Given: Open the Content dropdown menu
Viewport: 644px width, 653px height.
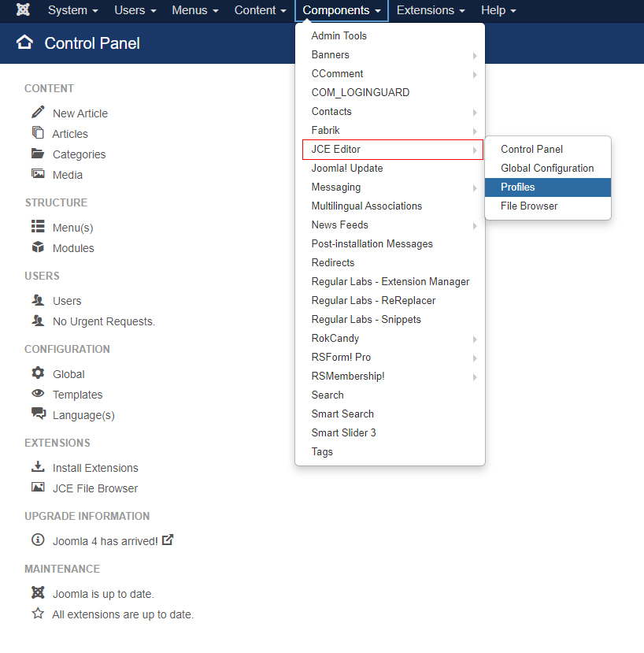Looking at the screenshot, I should (260, 10).
